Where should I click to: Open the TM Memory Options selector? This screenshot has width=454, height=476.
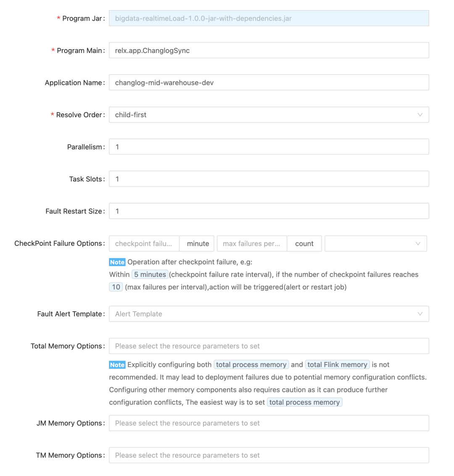tap(269, 455)
